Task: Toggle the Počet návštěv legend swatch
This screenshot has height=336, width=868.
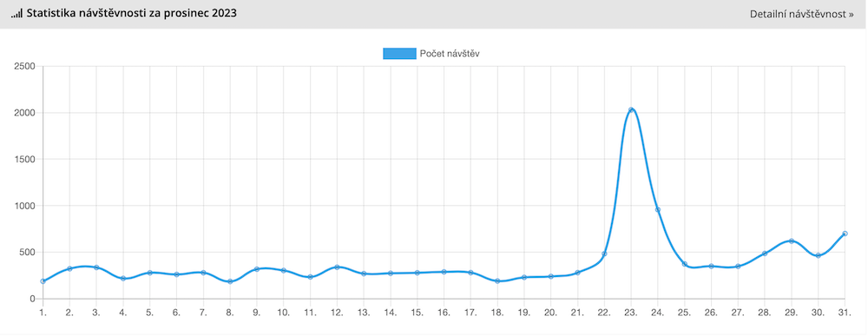Action: [x=399, y=53]
